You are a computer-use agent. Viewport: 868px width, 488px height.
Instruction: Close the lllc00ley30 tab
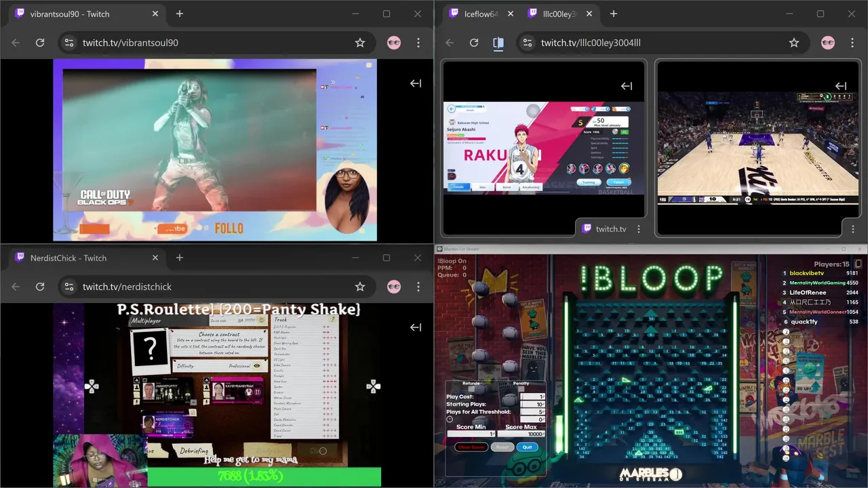pos(589,14)
